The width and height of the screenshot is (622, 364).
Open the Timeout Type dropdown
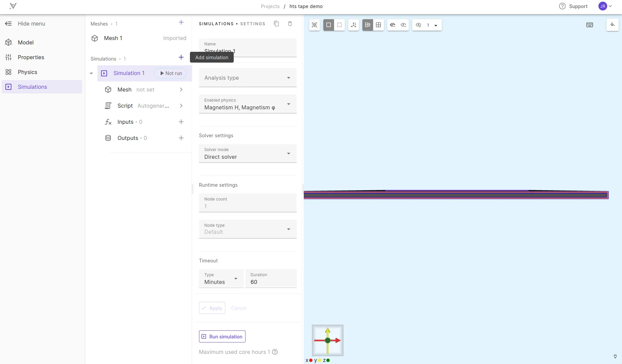pyautogui.click(x=221, y=279)
